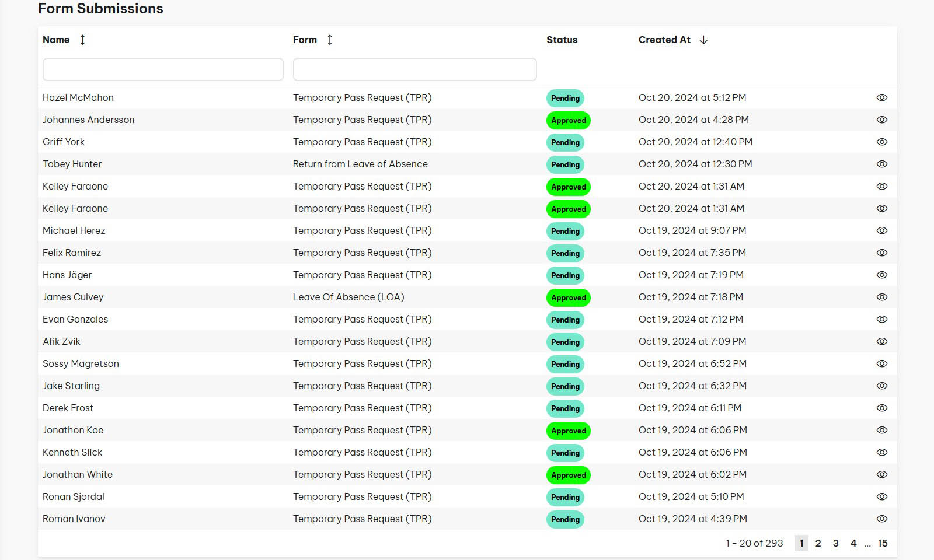934x560 pixels.
Task: Click Approved badge for Jonathan White
Action: (568, 475)
